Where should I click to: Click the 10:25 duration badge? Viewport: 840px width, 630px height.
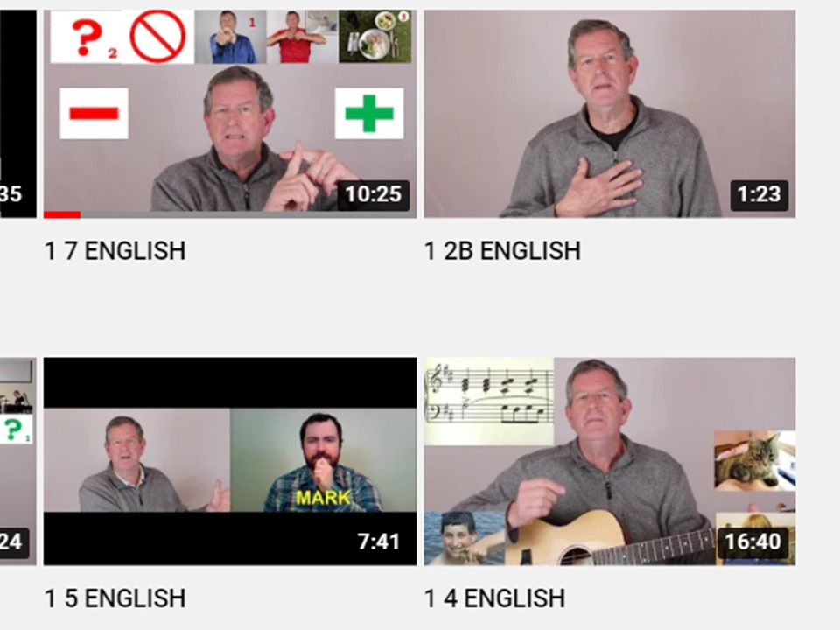pyautogui.click(x=374, y=194)
